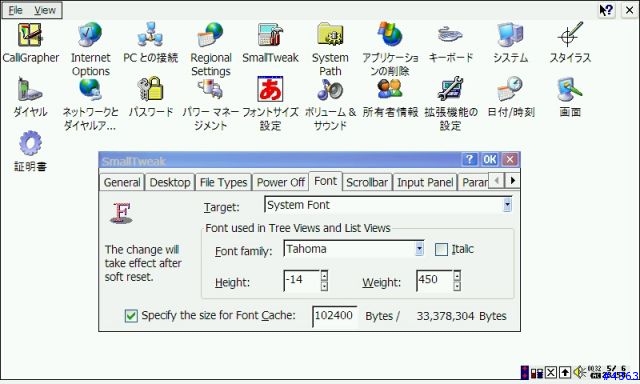The width and height of the screenshot is (640, 384).
Task: Open the 画面 display applet
Action: pyautogui.click(x=570, y=97)
